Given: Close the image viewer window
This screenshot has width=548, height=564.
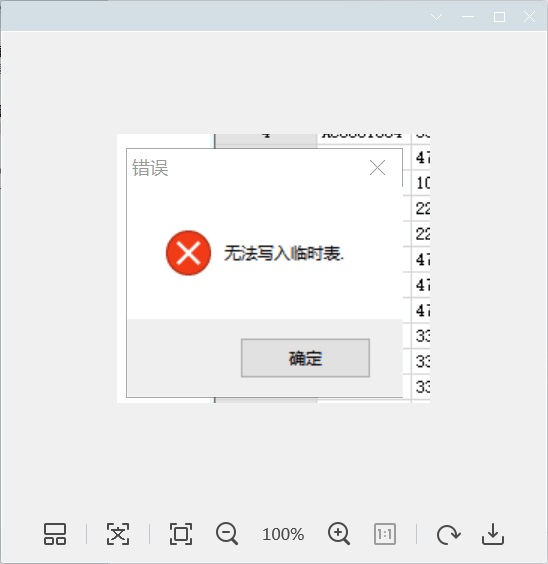Looking at the screenshot, I should click(529, 17).
